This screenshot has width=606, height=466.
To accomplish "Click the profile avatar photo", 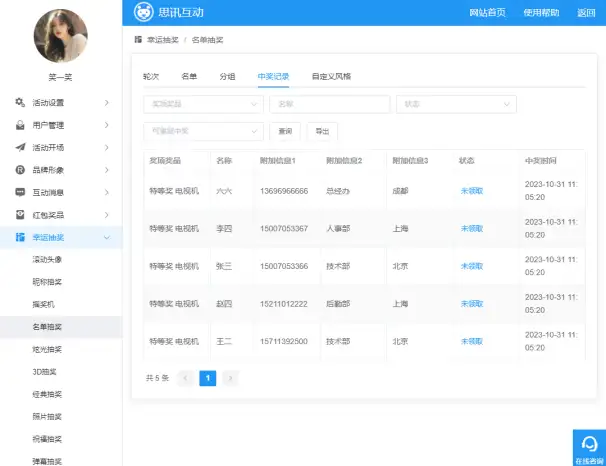I will [61, 36].
